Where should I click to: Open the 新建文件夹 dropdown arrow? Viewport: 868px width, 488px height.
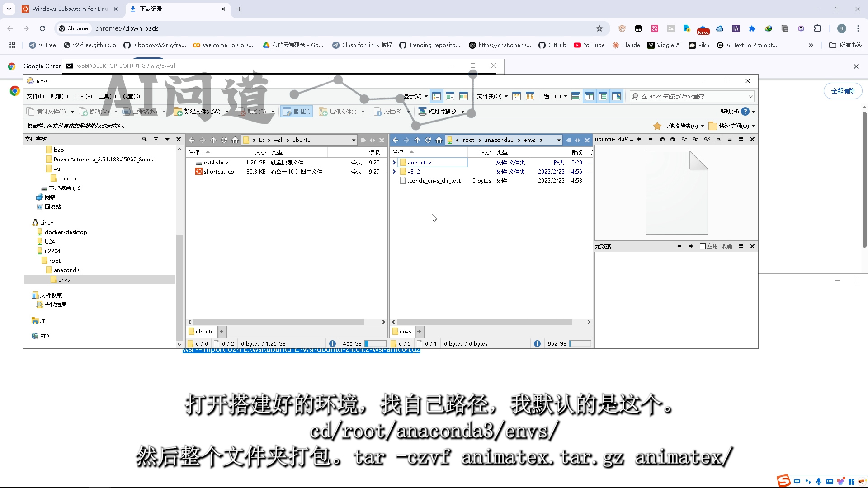[227, 112]
